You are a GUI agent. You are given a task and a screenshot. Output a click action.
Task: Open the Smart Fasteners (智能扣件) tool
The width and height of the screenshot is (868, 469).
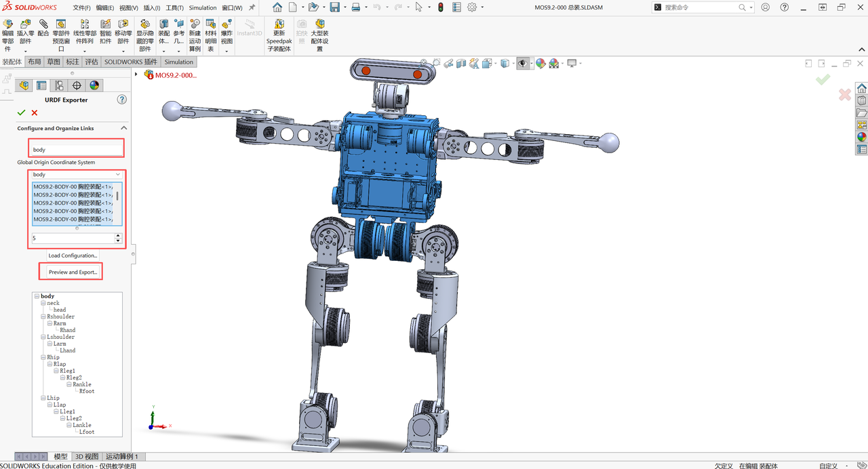[x=105, y=33]
